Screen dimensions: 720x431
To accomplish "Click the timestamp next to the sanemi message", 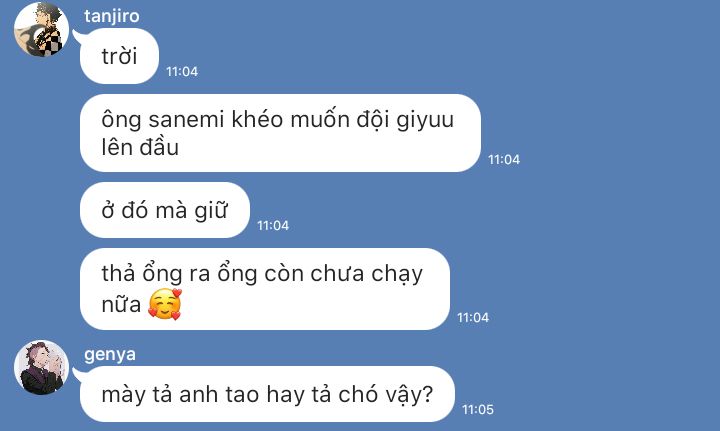I will 504,160.
